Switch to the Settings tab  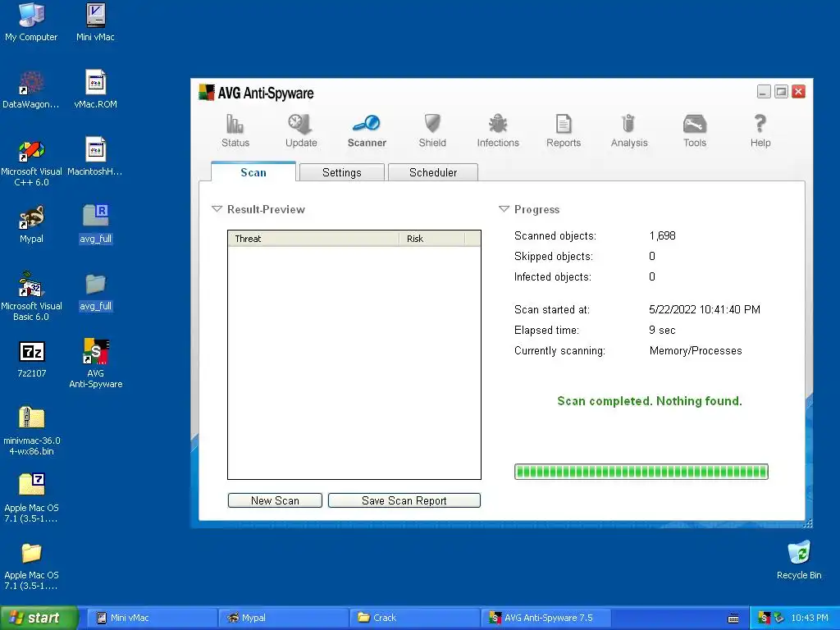pos(342,172)
